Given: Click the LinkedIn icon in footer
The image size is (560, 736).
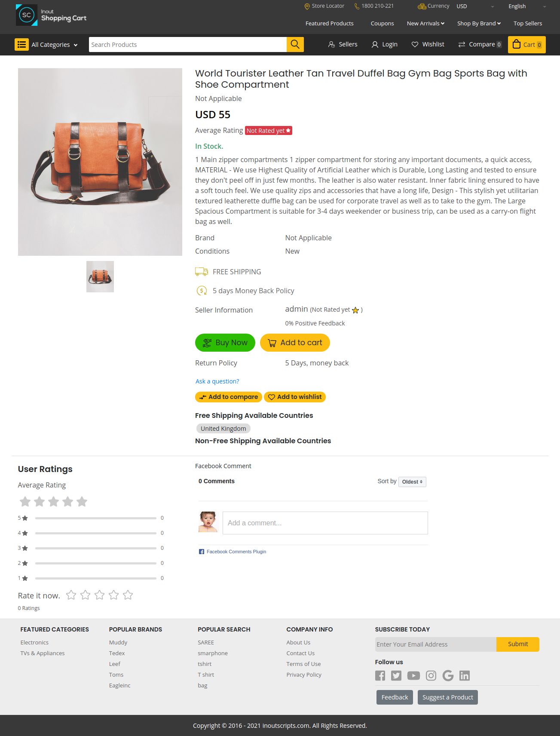Looking at the screenshot, I should coord(465,675).
